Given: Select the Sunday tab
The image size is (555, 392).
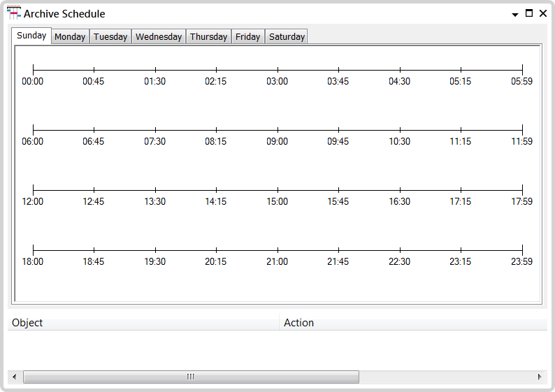Looking at the screenshot, I should pos(31,36).
